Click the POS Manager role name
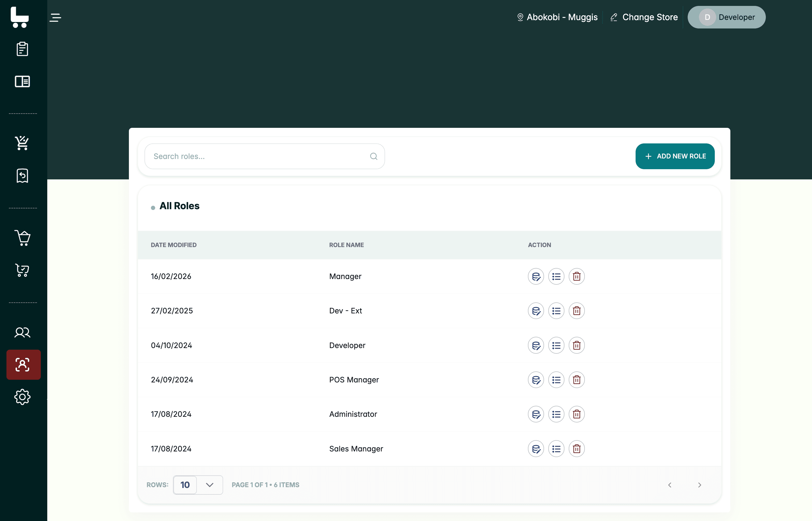Image resolution: width=812 pixels, height=521 pixels. click(354, 379)
